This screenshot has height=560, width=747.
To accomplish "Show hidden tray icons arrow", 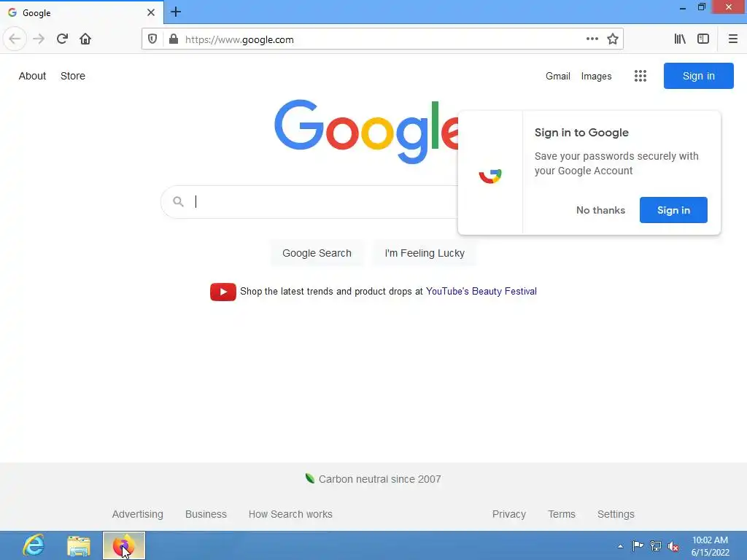I will pyautogui.click(x=620, y=546).
